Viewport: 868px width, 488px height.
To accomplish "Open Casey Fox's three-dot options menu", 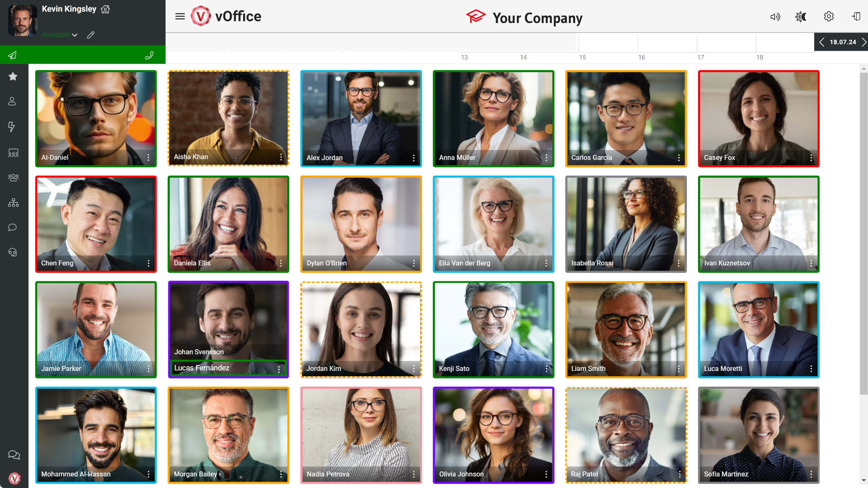I will 811,158.
